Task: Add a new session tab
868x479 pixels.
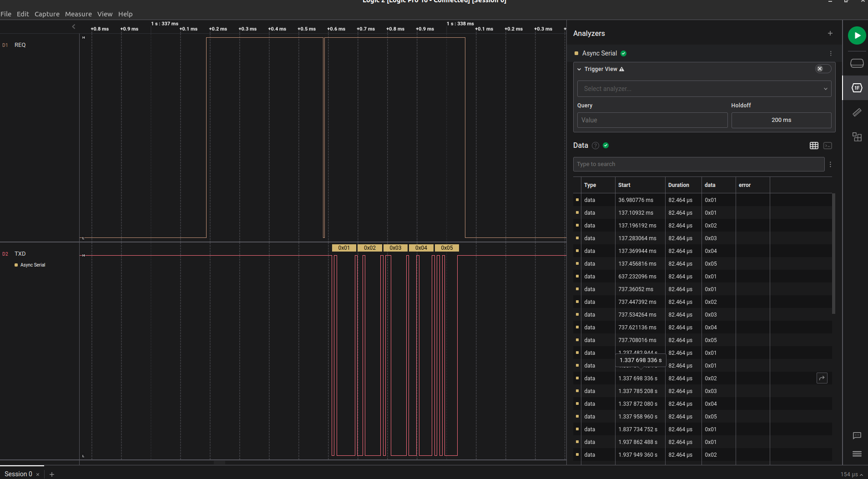Action: 52,474
